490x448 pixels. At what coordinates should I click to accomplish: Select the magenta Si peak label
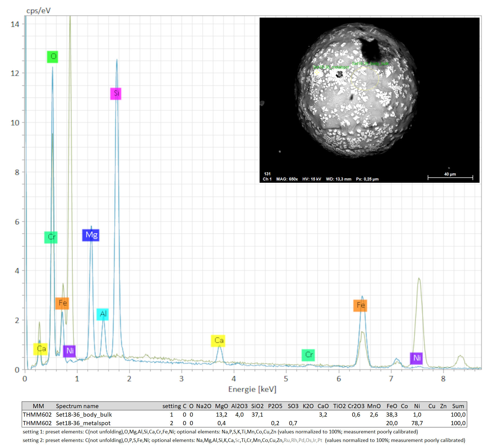coord(116,94)
